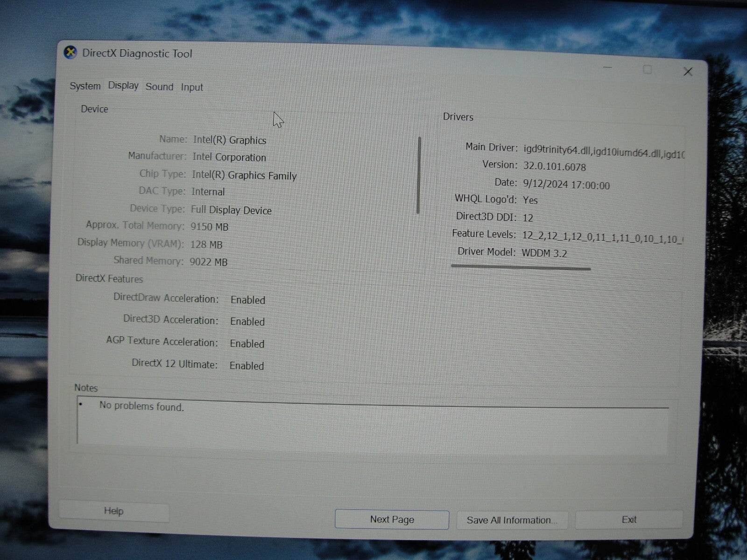This screenshot has width=747, height=560.
Task: Select the Display tab
Action: [x=123, y=86]
